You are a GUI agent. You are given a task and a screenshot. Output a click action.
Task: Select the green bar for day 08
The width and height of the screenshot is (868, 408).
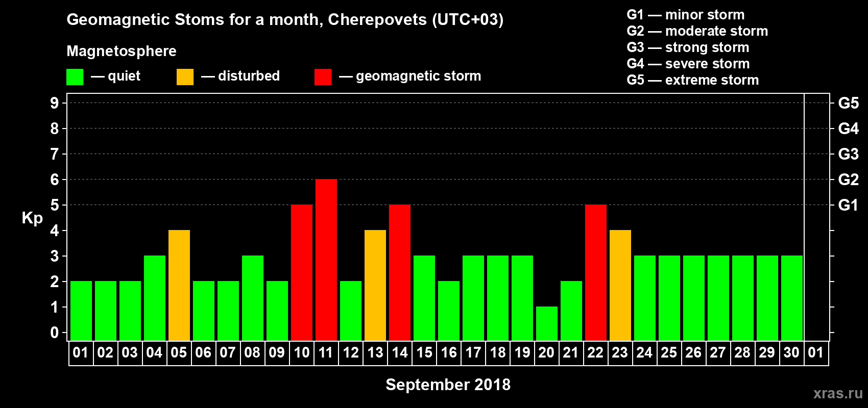[253, 298]
